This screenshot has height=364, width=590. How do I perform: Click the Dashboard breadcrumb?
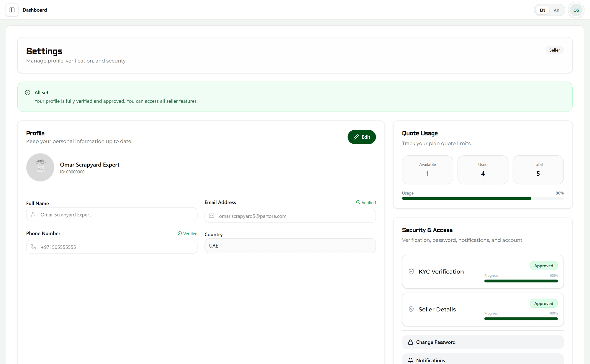point(35,10)
